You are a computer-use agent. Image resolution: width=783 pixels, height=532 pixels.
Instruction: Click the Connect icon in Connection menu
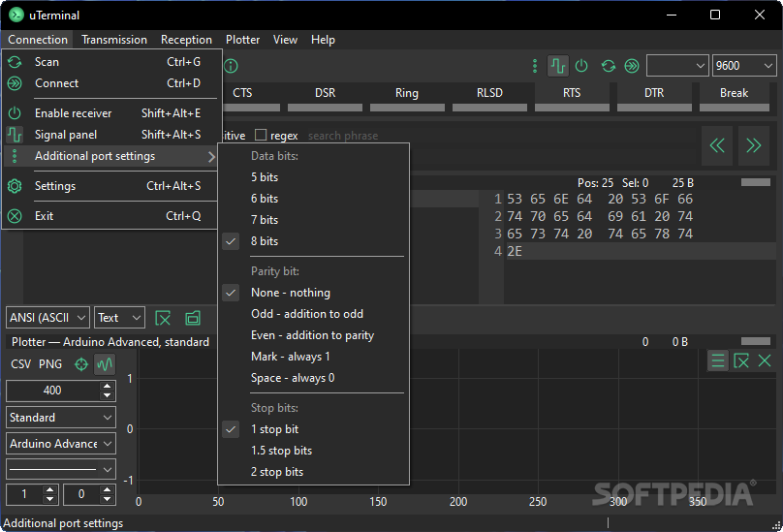tap(15, 83)
